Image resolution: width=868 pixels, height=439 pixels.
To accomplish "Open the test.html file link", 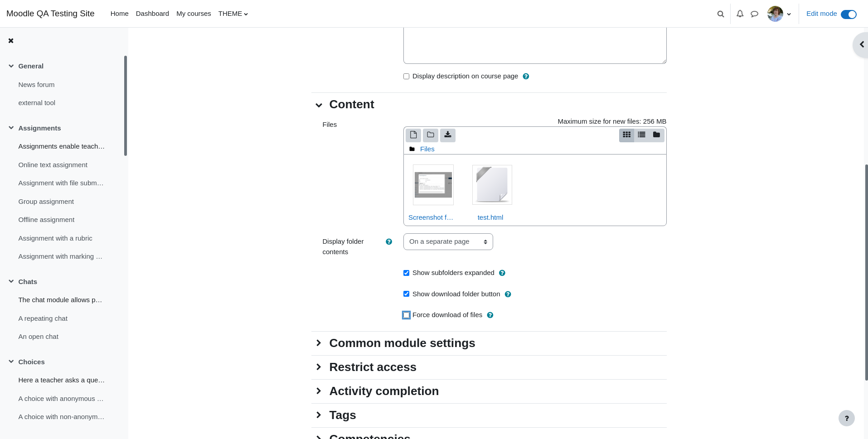I will click(x=490, y=217).
